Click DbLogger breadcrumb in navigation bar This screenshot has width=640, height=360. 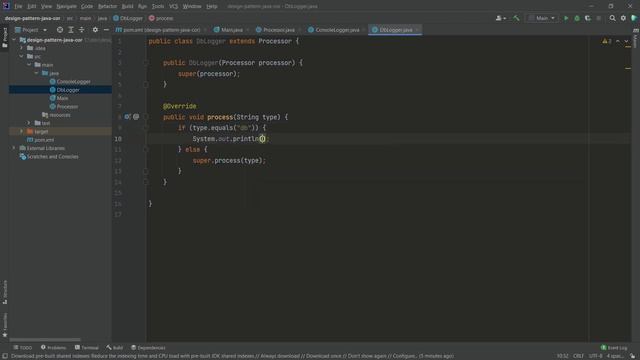click(x=128, y=18)
